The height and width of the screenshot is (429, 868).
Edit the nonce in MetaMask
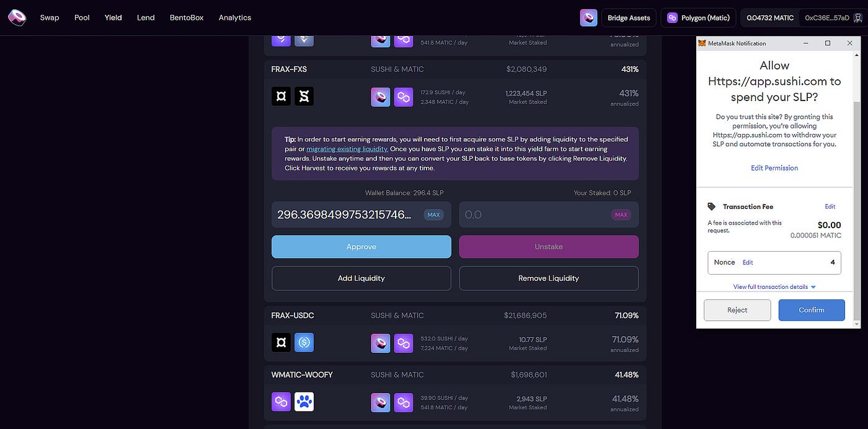coord(748,262)
